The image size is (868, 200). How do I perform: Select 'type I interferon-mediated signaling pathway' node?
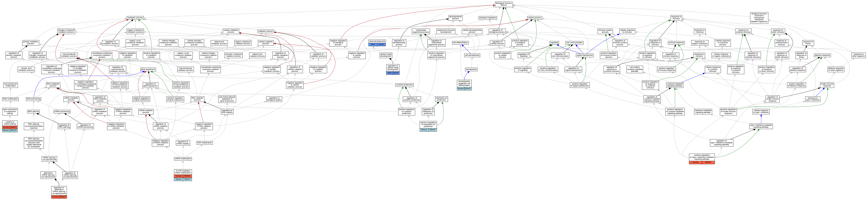761,126
